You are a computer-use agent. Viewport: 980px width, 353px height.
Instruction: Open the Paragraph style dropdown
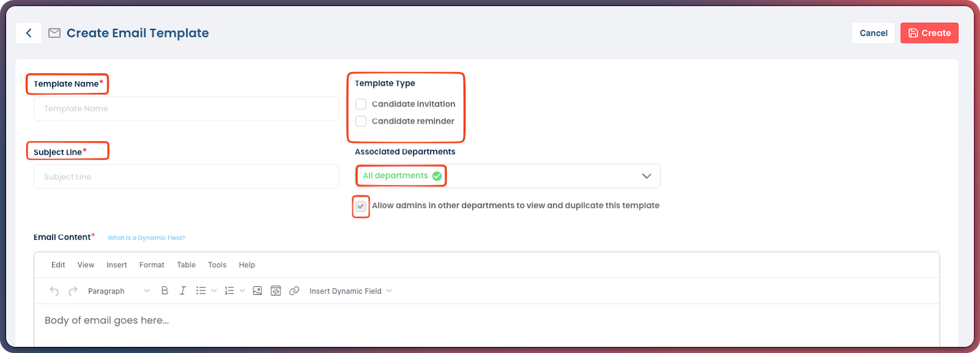118,291
